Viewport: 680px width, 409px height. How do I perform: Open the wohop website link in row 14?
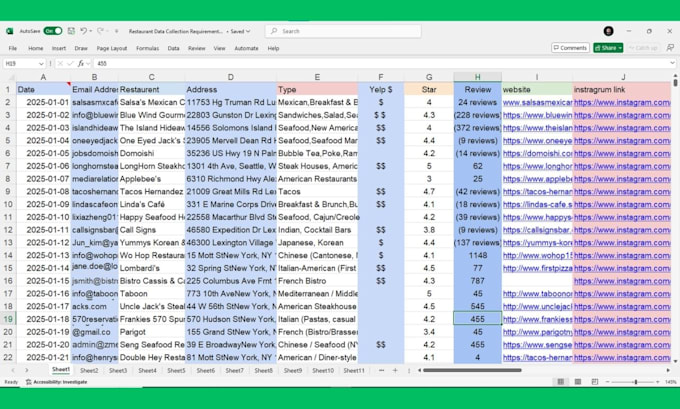pos(537,255)
